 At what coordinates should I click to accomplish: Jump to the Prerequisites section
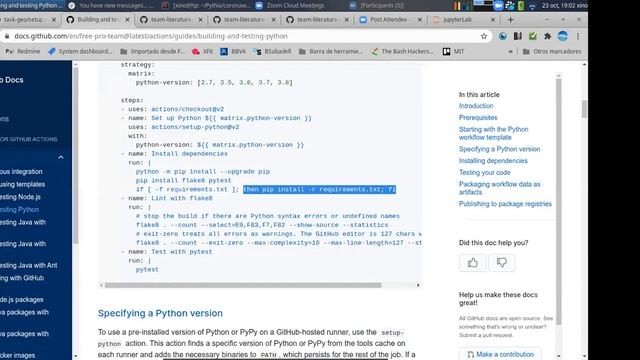pos(478,118)
